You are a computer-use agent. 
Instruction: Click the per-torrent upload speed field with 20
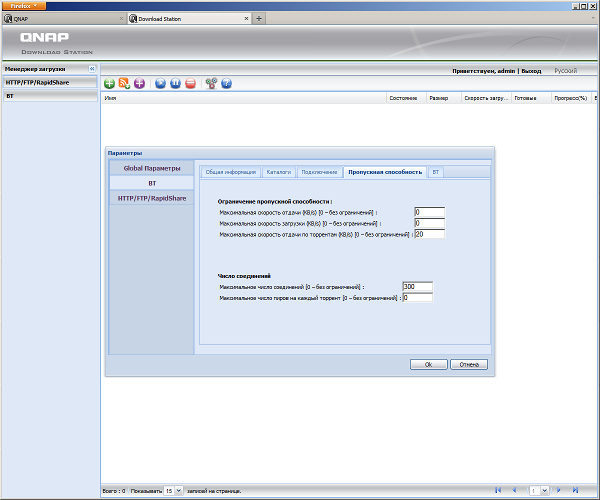429,234
